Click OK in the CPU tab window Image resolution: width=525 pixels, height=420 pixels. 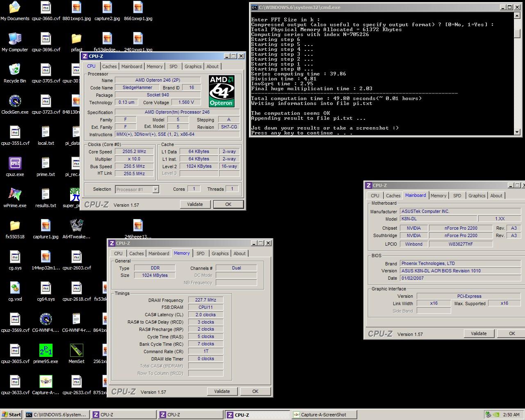[228, 204]
